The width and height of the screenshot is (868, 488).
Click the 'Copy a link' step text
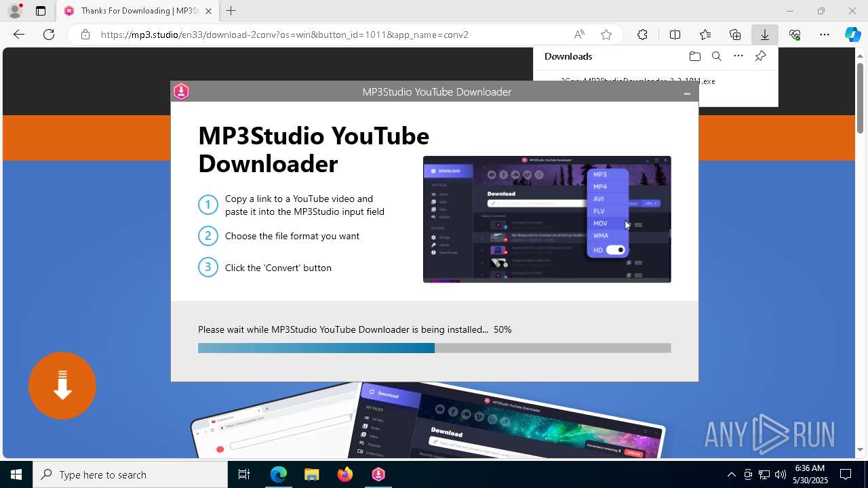tap(304, 205)
